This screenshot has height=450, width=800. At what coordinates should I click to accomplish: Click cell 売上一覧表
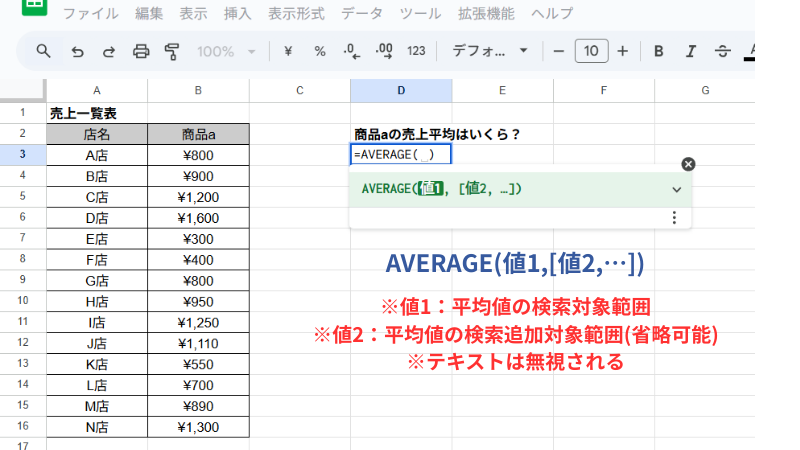click(x=97, y=113)
